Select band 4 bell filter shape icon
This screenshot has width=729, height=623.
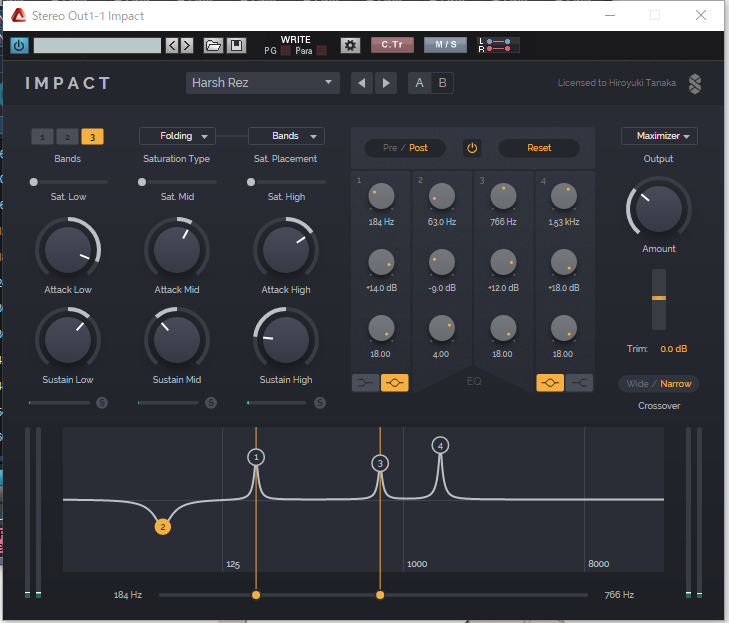tap(550, 383)
